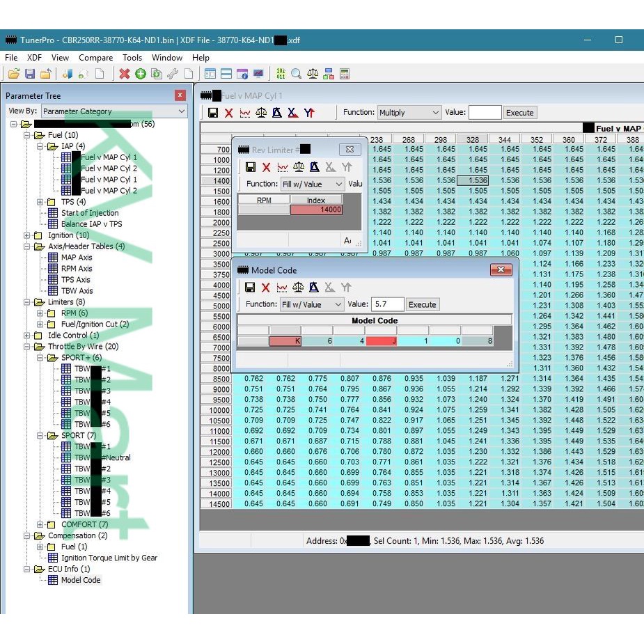Expand the RPM (6) limiters folder
The image size is (644, 644).
coord(40,313)
